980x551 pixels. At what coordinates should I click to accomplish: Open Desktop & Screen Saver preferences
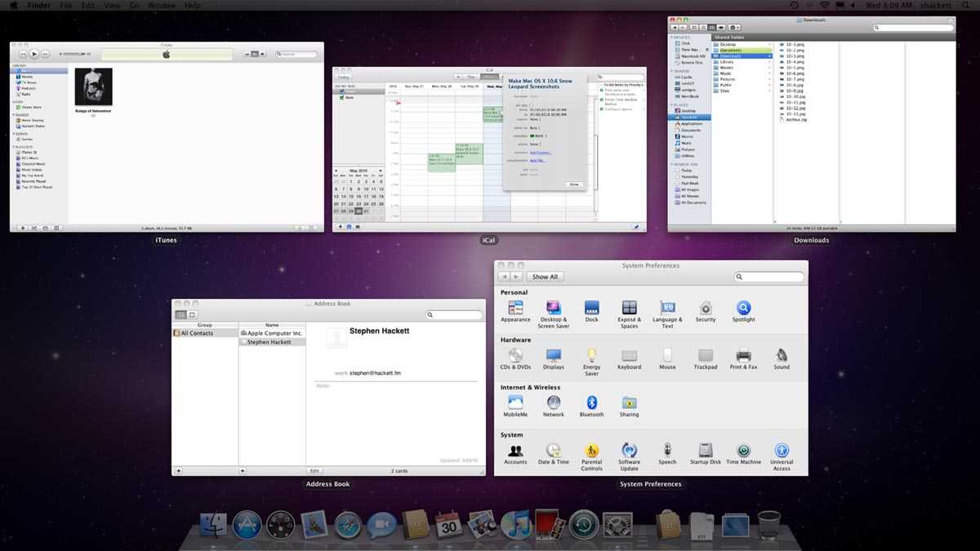[x=553, y=309]
